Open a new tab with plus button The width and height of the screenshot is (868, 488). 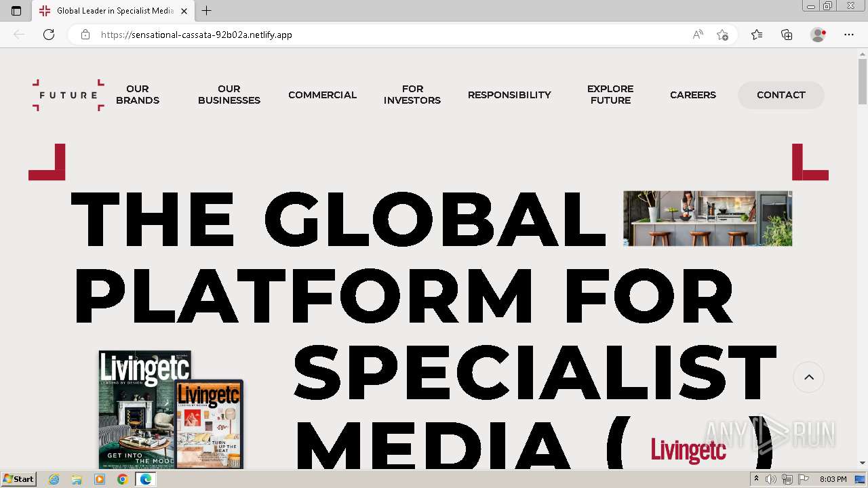click(207, 11)
